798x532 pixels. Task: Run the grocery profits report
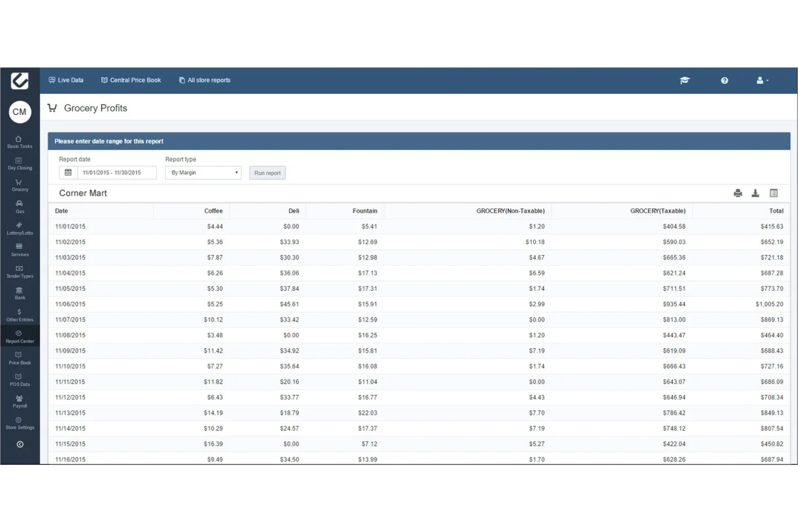tap(267, 172)
